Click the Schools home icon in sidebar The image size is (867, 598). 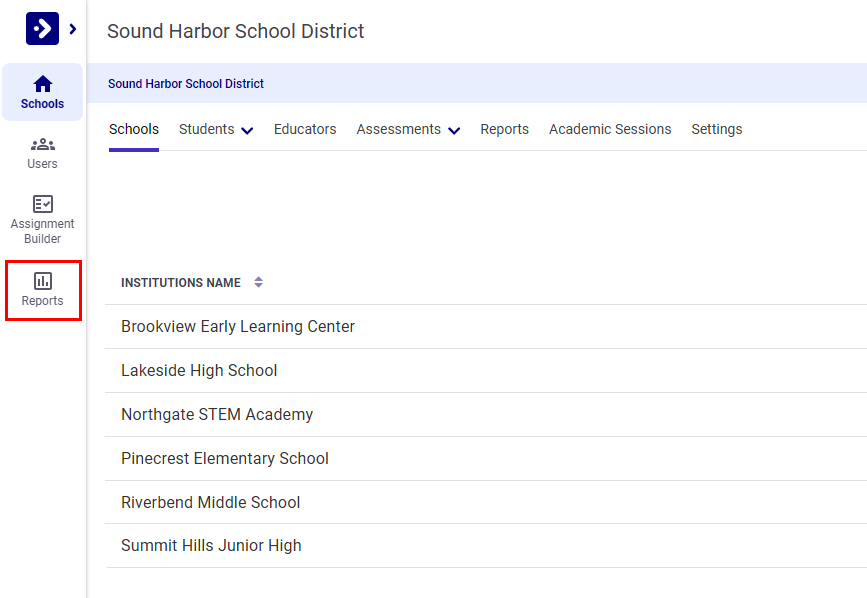42,92
